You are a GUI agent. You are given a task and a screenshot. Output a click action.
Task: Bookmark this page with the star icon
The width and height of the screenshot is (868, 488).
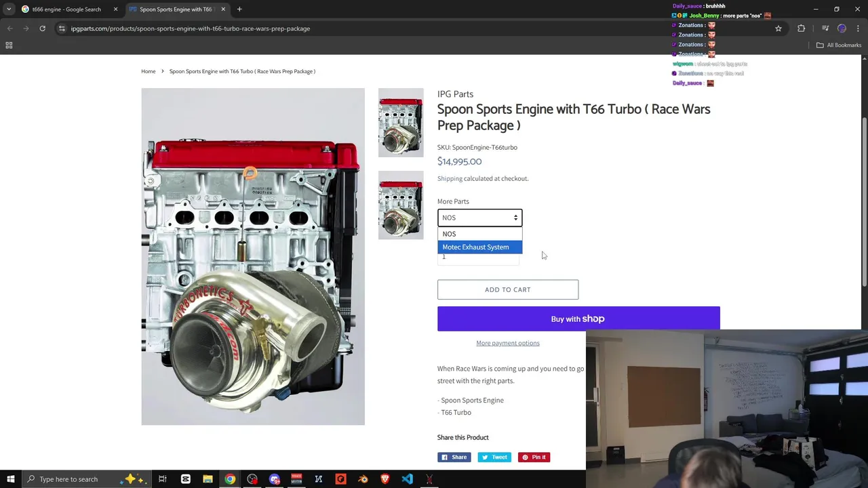pyautogui.click(x=778, y=28)
